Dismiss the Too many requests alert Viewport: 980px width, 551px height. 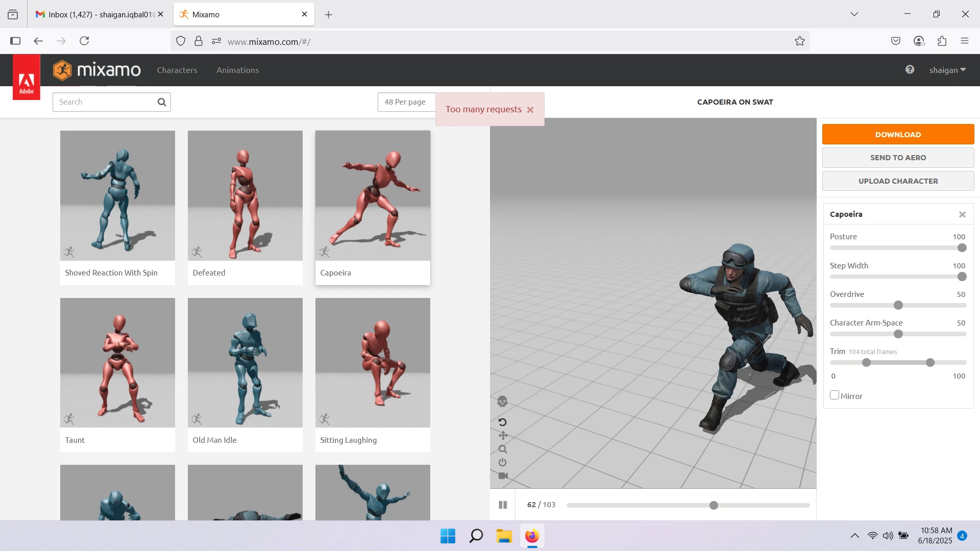(x=530, y=110)
